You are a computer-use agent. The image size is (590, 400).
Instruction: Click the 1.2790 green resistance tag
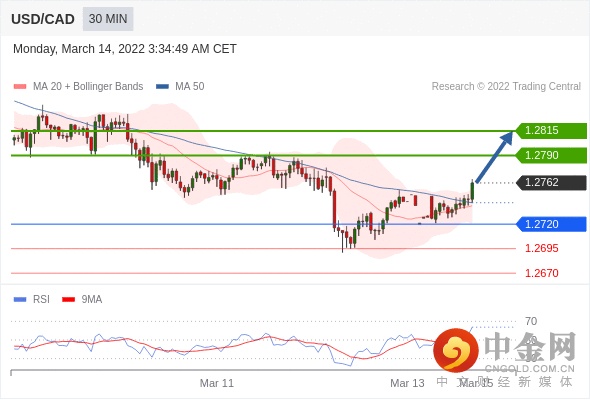(x=551, y=155)
